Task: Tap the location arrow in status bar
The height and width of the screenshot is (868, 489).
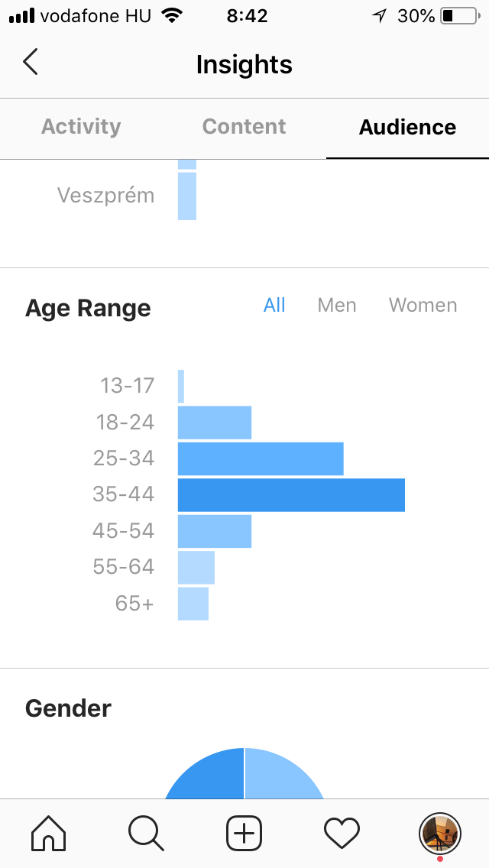Action: 380,15
